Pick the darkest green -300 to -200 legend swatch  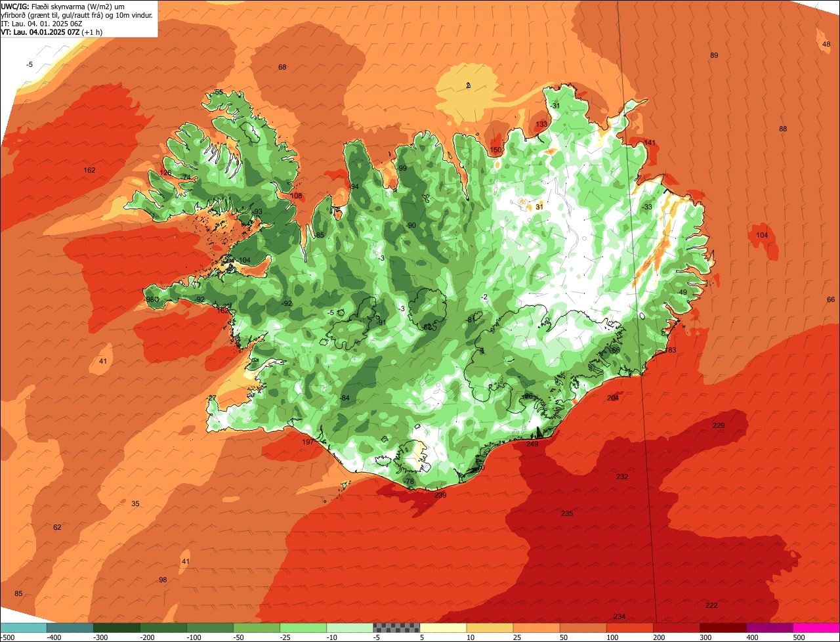point(116,628)
